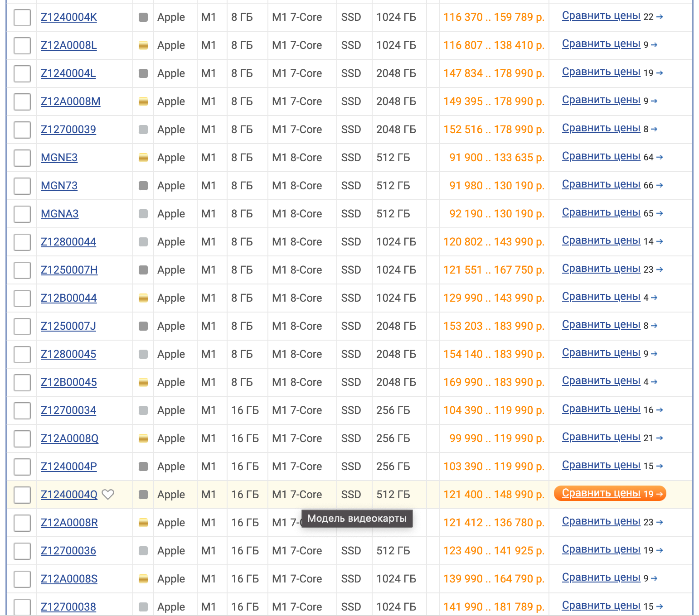This screenshot has height=616, width=699.
Task: Click price range 91 900 .. 133 635 р.
Action: (x=497, y=158)
